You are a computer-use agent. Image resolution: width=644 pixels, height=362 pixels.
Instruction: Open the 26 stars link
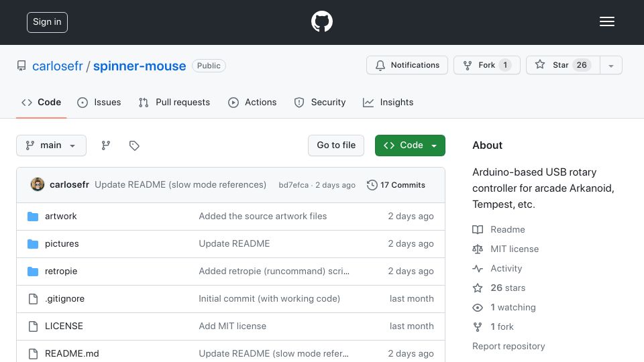[508, 288]
